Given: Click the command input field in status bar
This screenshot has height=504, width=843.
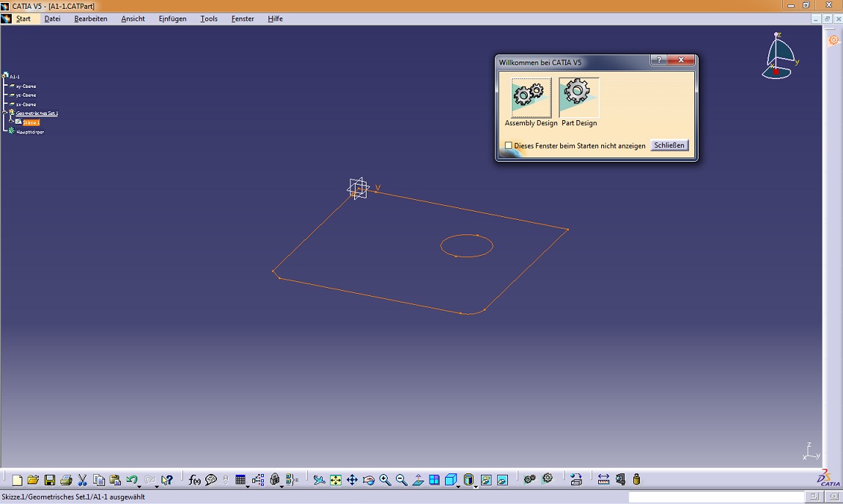Looking at the screenshot, I should coord(716,497).
